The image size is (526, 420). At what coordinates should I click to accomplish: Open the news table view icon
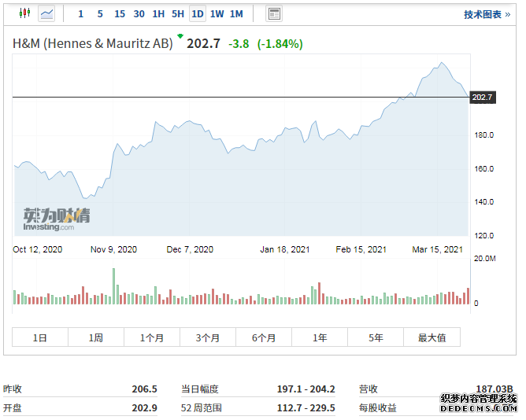coord(274,13)
